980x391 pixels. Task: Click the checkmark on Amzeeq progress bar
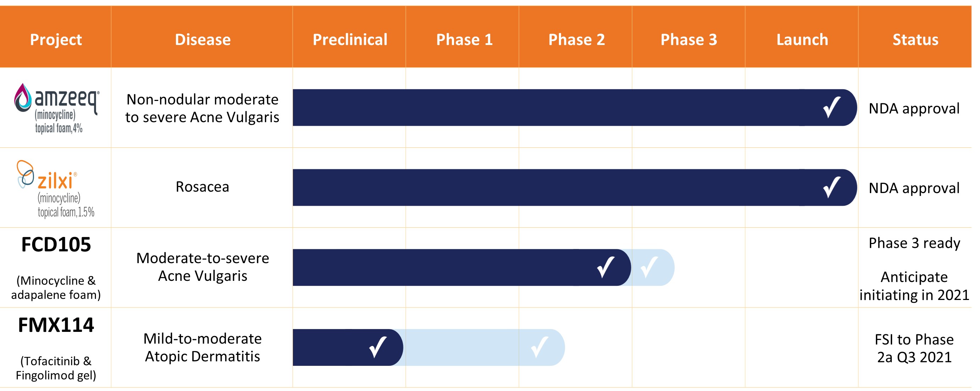click(831, 108)
